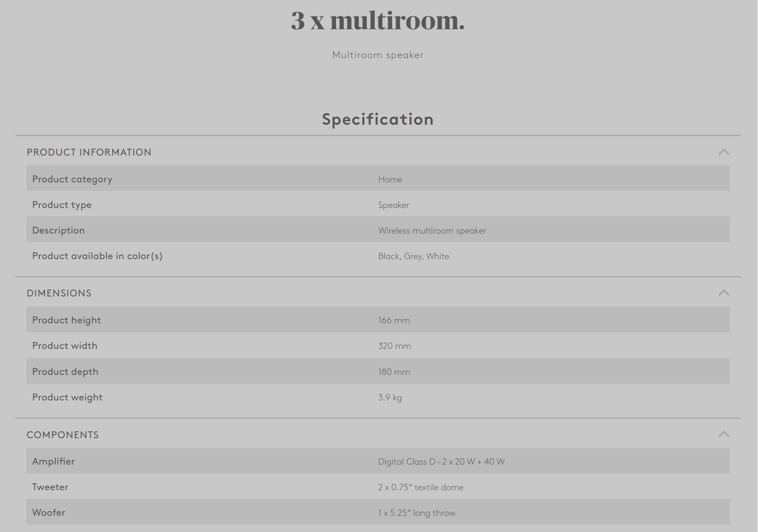Click the Multiroom speaker subtitle
This screenshot has width=758, height=532.
pyautogui.click(x=378, y=55)
